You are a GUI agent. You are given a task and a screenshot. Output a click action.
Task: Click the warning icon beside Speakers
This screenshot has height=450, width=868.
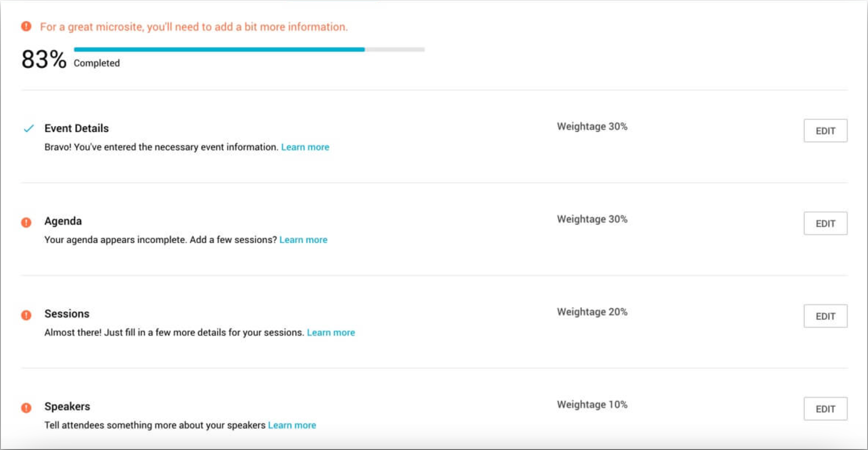(x=26, y=408)
